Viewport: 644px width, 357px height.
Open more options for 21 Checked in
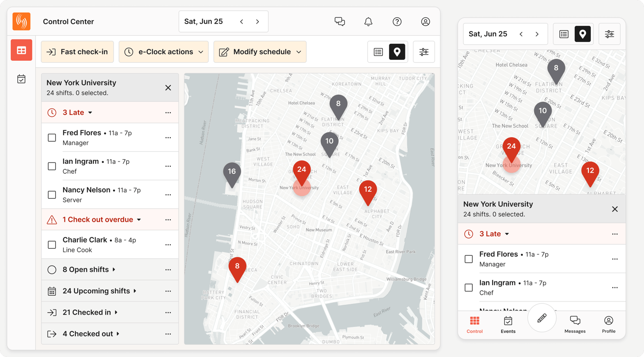(168, 312)
